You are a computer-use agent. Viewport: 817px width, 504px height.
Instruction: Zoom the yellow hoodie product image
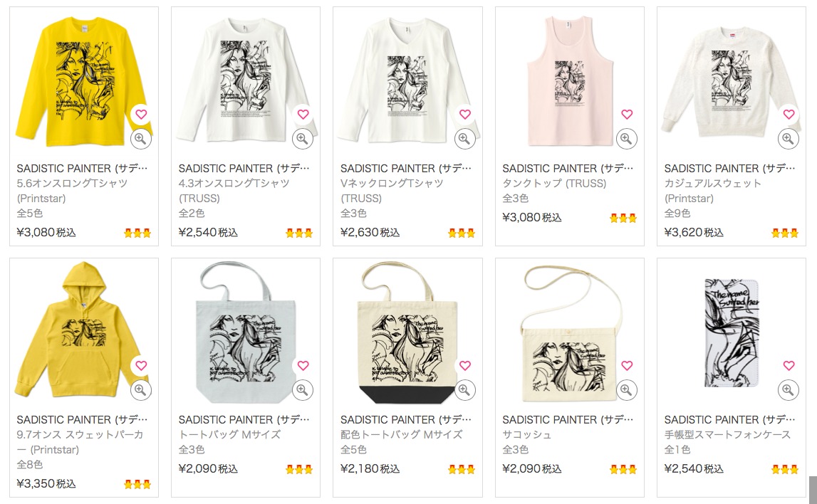(x=141, y=390)
